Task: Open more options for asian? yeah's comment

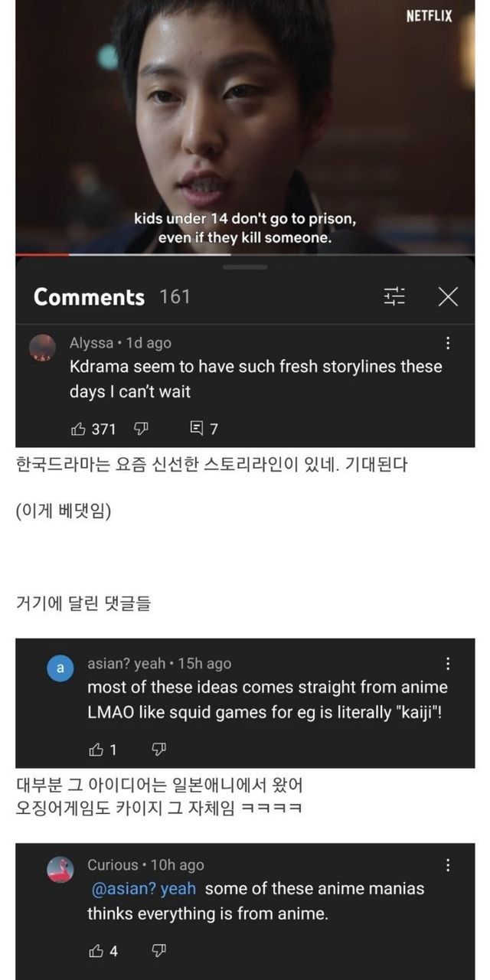Action: [448, 664]
